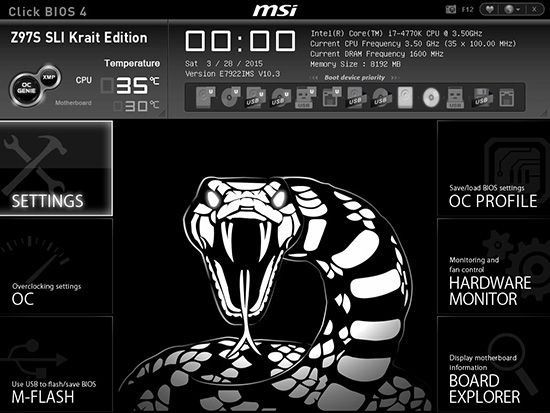The height and width of the screenshot is (413, 550).
Task: Open the OC PROFILE save/load tile
Action: click(494, 168)
